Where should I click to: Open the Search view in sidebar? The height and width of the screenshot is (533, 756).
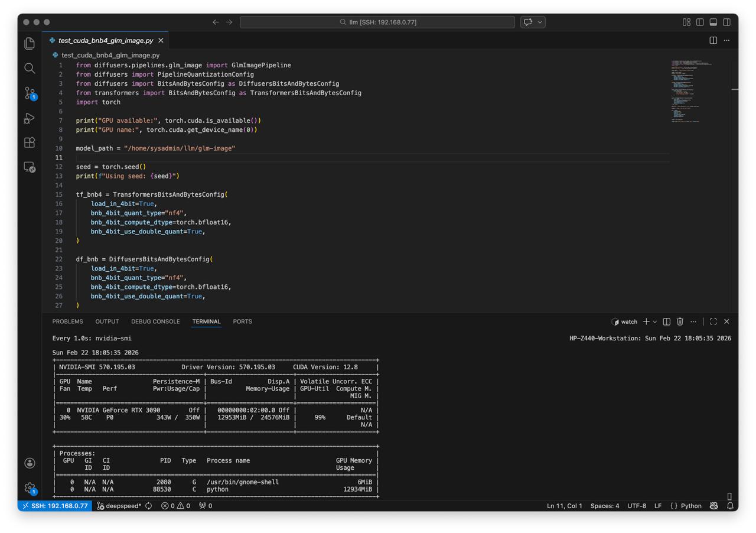pos(30,69)
